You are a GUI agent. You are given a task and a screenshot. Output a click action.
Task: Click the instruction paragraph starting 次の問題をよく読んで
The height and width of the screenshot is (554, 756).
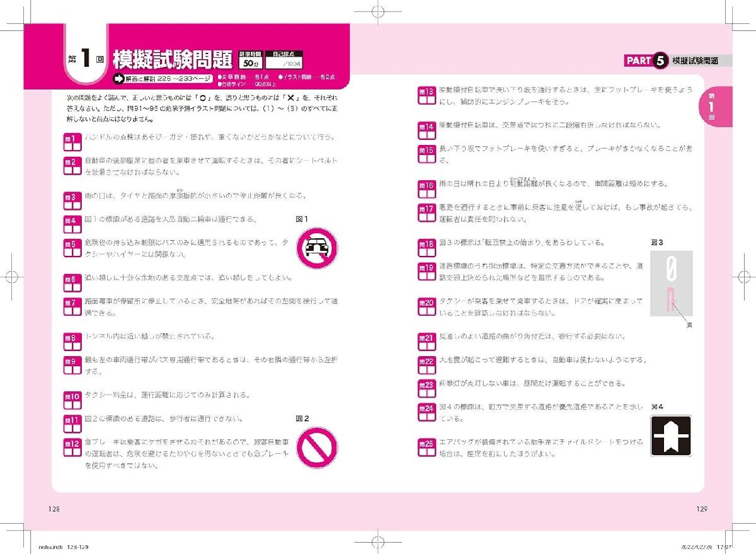[201, 107]
